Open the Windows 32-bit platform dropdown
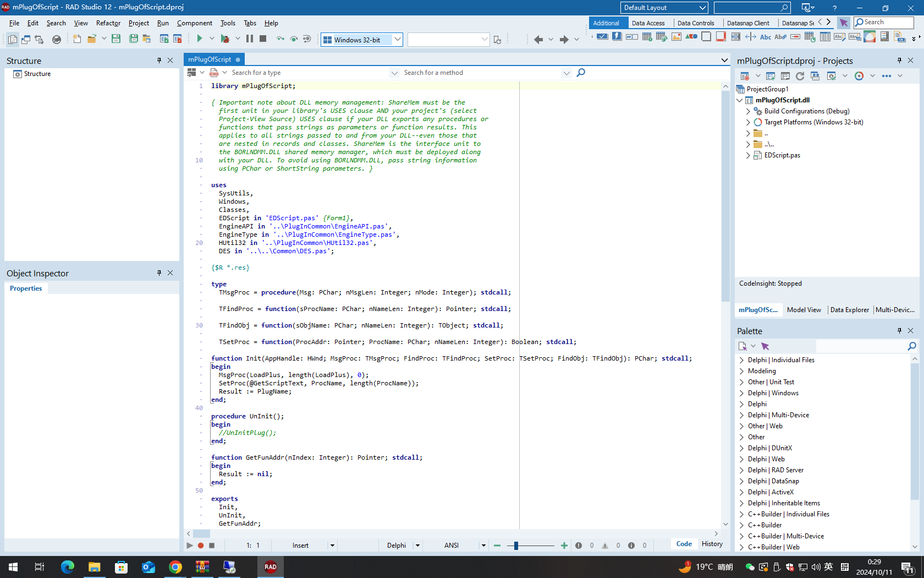Screen dimensions: 924x578 398,40
